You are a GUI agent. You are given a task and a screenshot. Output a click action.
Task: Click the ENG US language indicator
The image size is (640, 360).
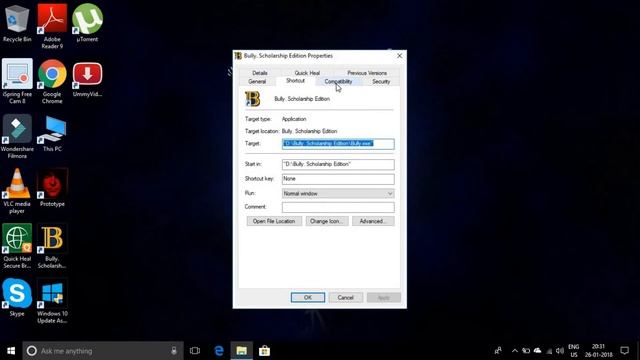[574, 351]
